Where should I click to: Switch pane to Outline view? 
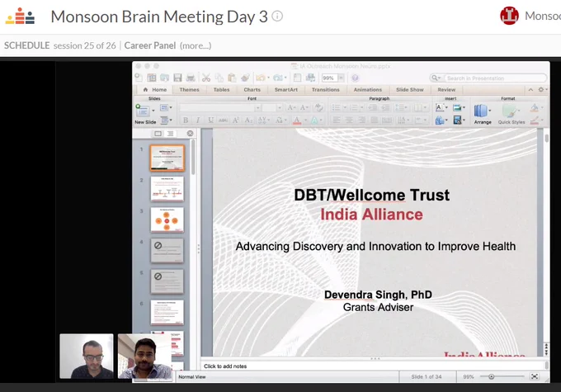click(170, 134)
